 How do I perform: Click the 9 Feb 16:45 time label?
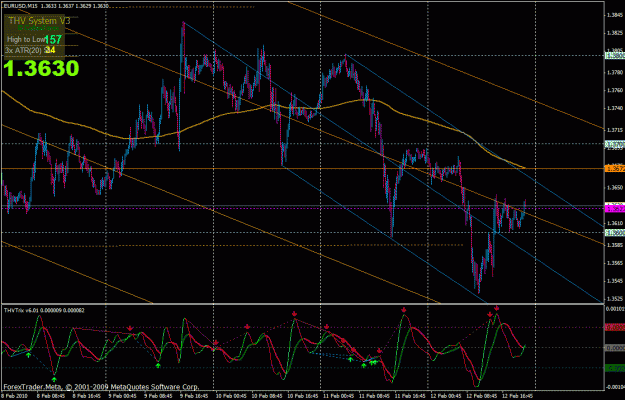193,396
